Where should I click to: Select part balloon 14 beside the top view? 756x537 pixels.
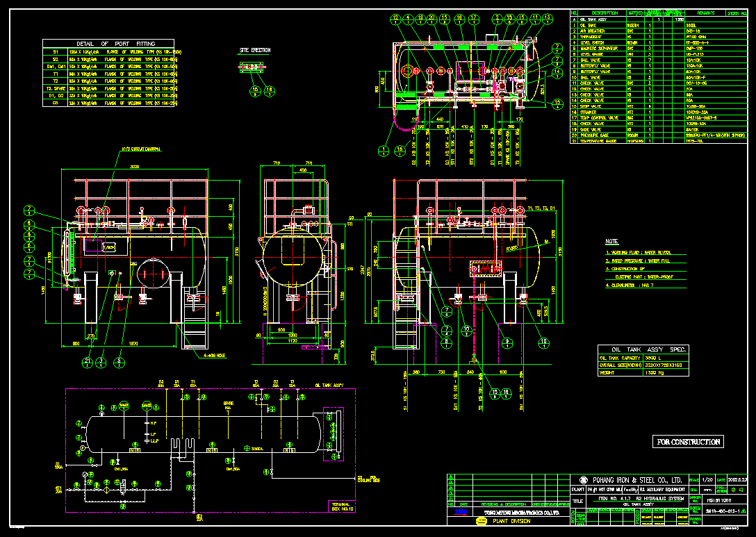(556, 72)
